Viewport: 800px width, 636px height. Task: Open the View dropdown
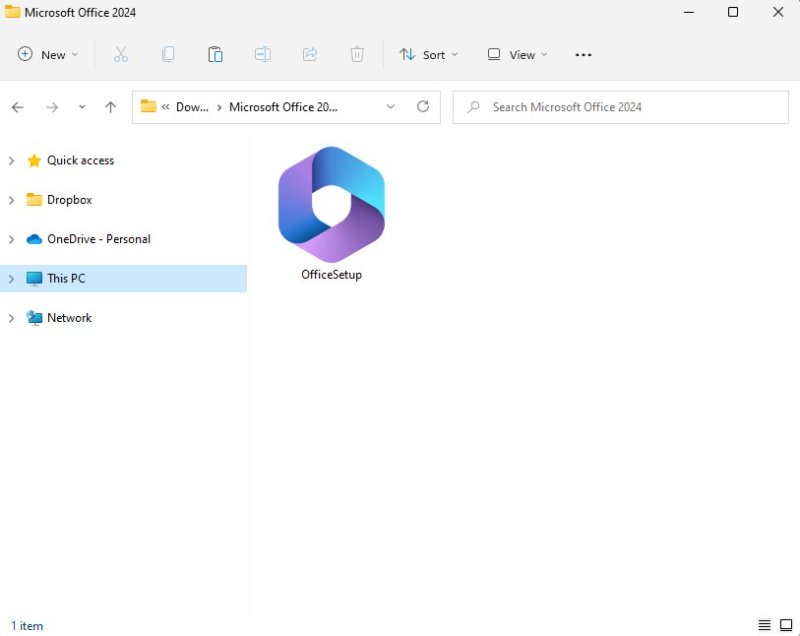(516, 54)
